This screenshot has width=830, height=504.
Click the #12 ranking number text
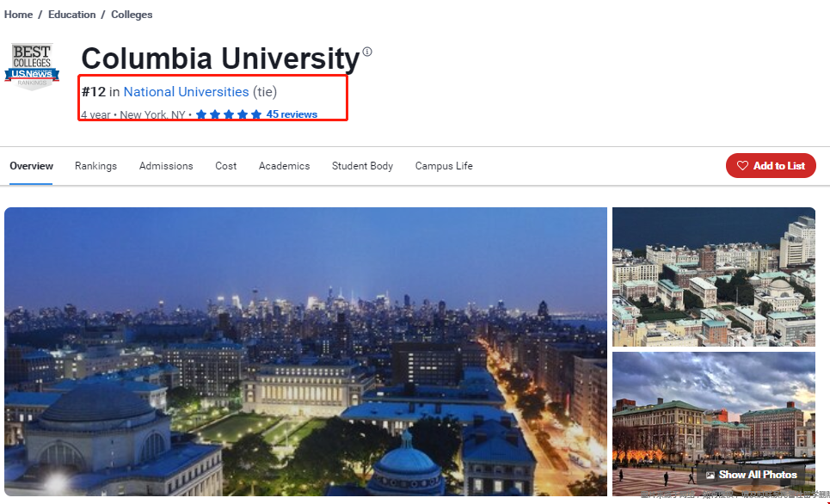coord(94,92)
